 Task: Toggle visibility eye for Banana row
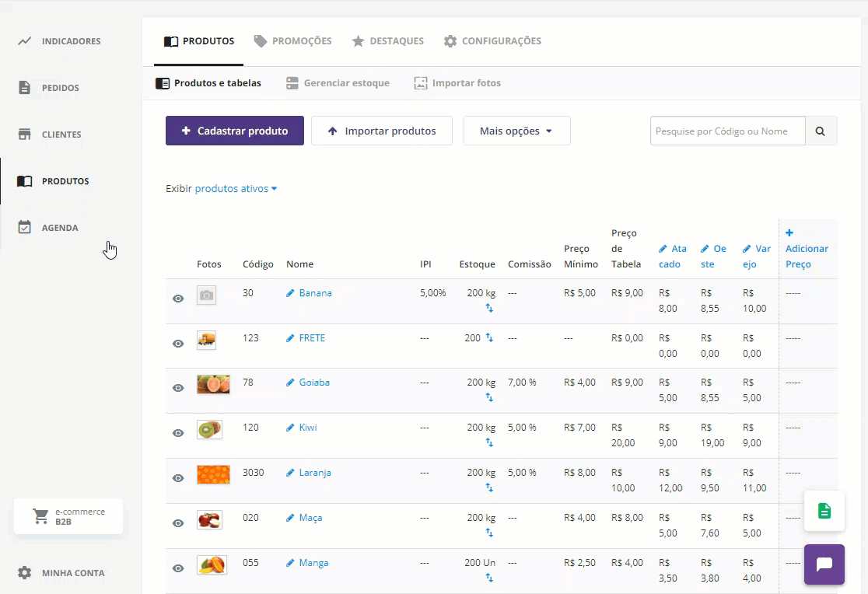click(178, 299)
